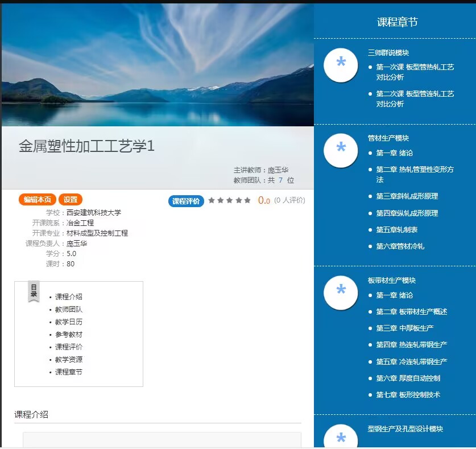Click the fifth rating star

(247, 200)
